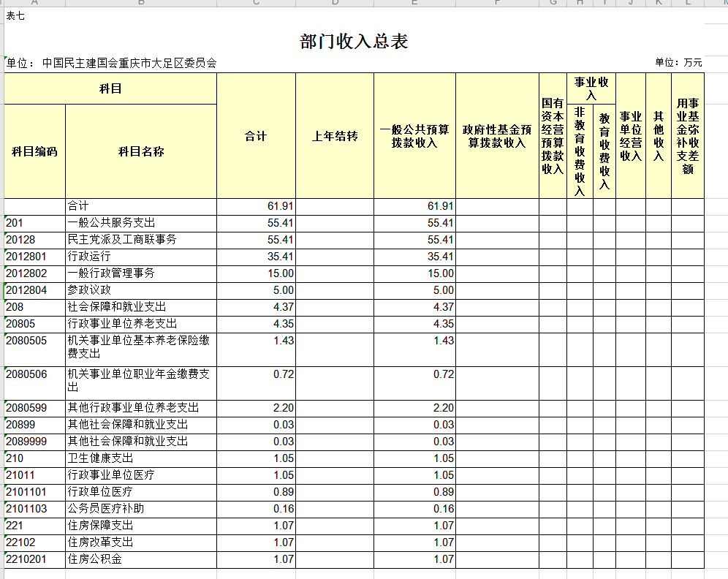The width and height of the screenshot is (728, 579).
Task: Select the 合计 total value 61.91
Action: 257,207
